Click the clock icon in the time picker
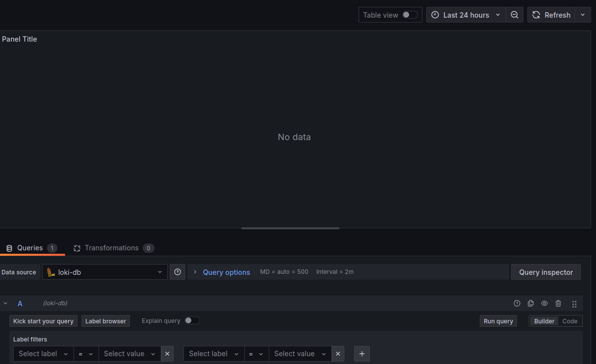Viewport: 596px width, 364px height. [x=435, y=15]
